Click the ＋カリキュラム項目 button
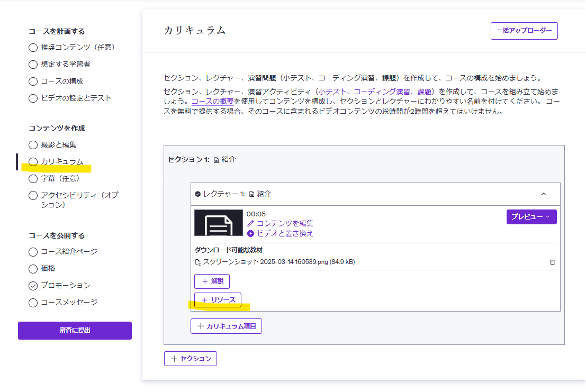586x392 pixels. [x=226, y=326]
